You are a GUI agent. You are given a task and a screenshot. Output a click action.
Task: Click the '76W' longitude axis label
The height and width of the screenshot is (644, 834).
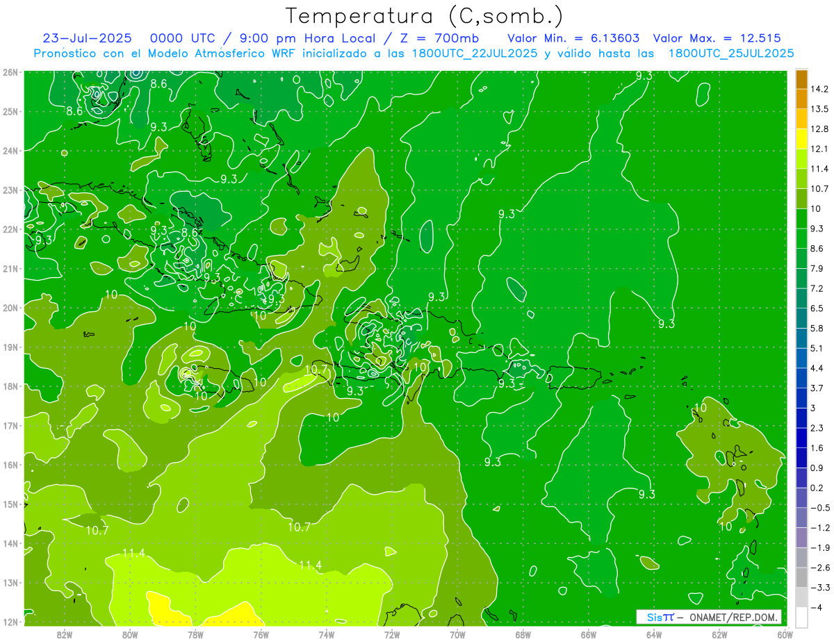[x=261, y=634]
